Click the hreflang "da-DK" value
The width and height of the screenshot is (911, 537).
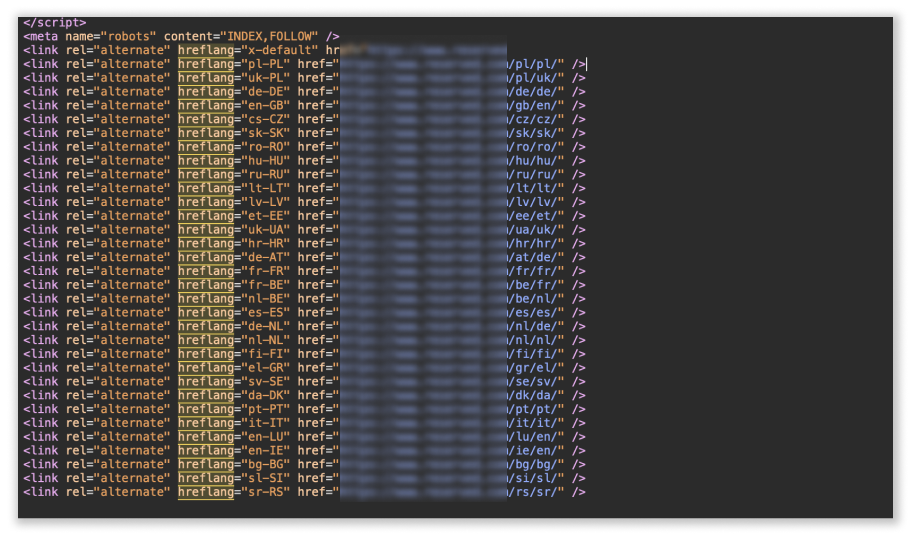click(266, 395)
